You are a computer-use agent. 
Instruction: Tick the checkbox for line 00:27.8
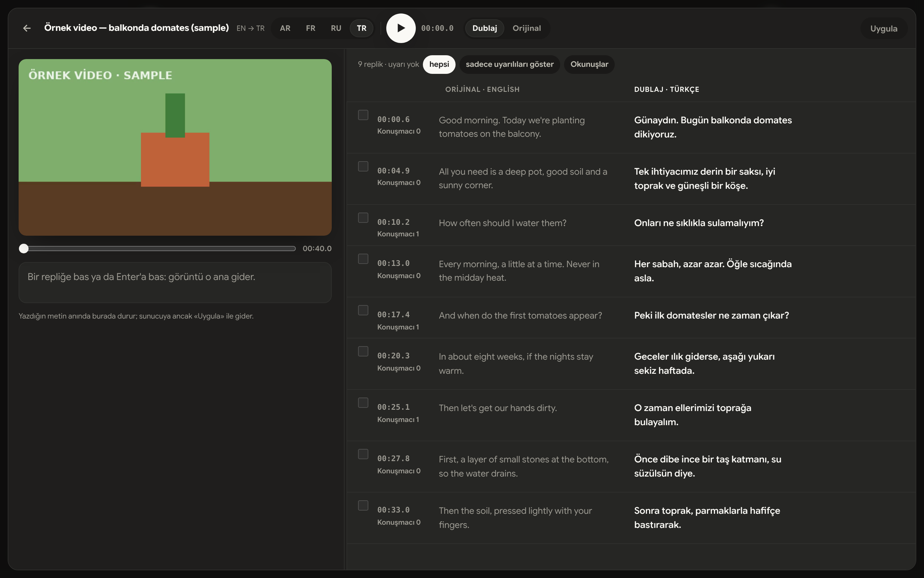[x=363, y=454]
